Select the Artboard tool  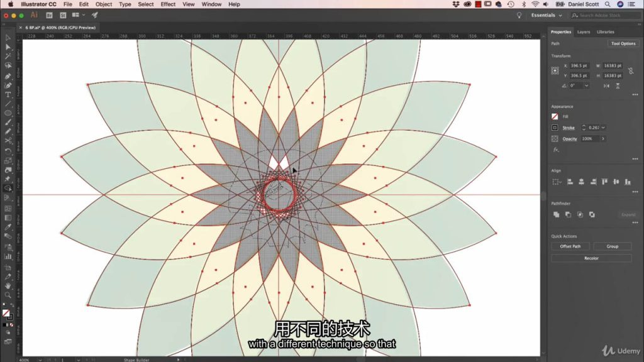(x=8, y=267)
